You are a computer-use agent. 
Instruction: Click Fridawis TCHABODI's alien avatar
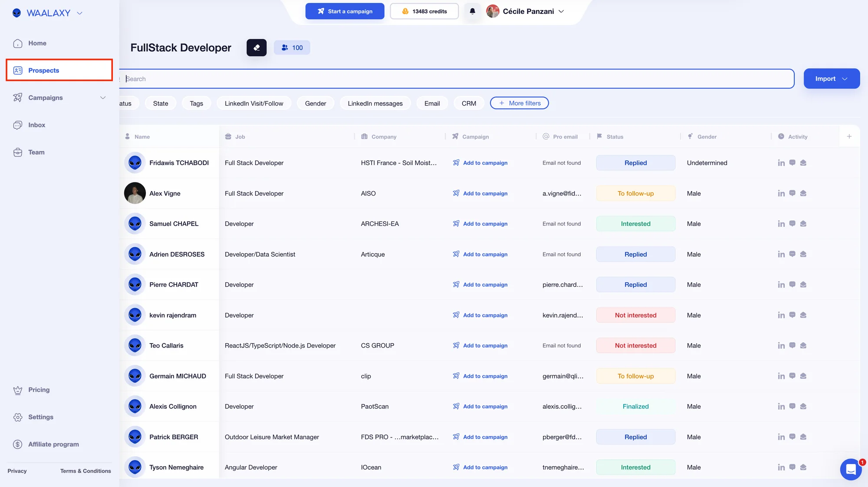coord(135,163)
